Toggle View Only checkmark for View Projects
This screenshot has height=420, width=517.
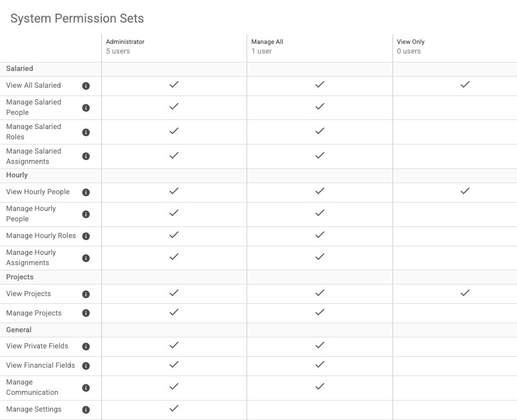point(465,293)
